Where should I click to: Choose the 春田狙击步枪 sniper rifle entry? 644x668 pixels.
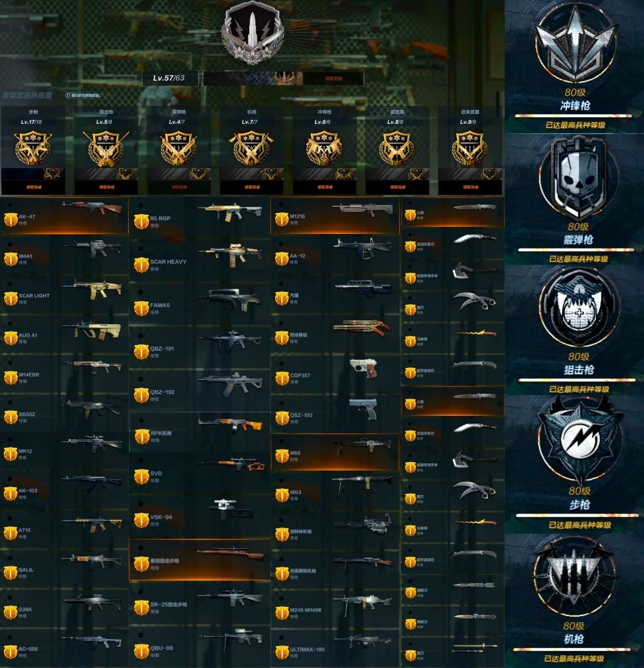[x=200, y=560]
